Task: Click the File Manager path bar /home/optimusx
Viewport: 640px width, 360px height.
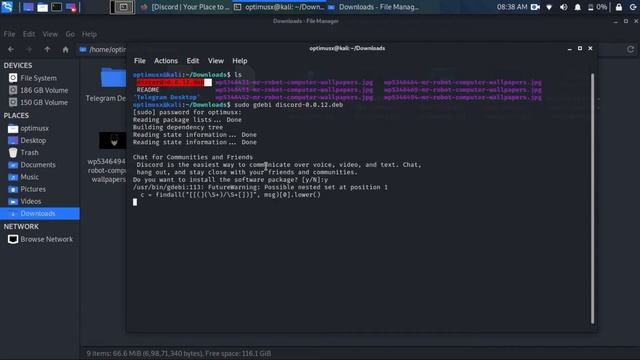Action: [102, 49]
